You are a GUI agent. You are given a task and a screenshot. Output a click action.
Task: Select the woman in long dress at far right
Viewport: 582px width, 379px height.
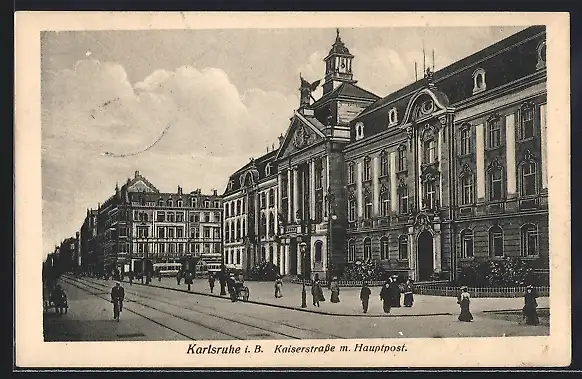click(531, 305)
